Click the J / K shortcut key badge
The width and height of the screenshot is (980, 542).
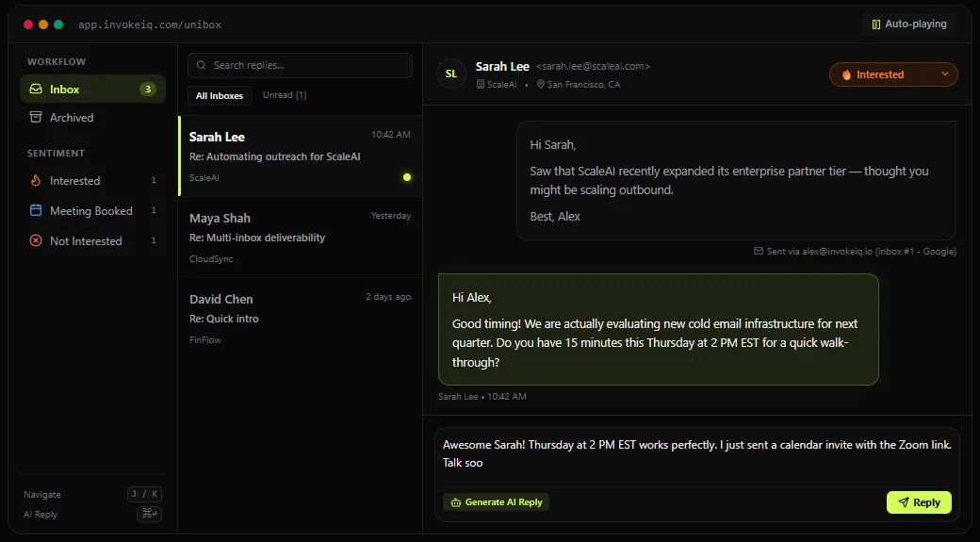click(x=144, y=494)
